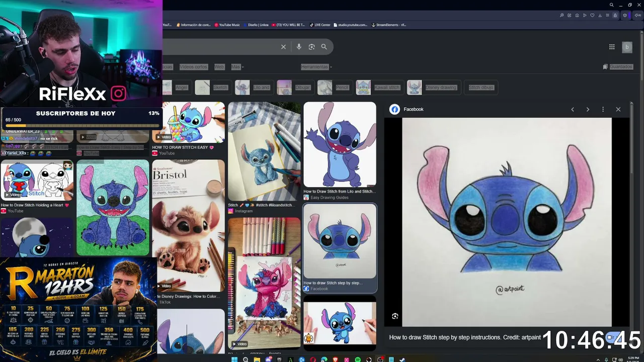Switch to the Videos cortos tab
644x362 pixels.
pyautogui.click(x=194, y=67)
